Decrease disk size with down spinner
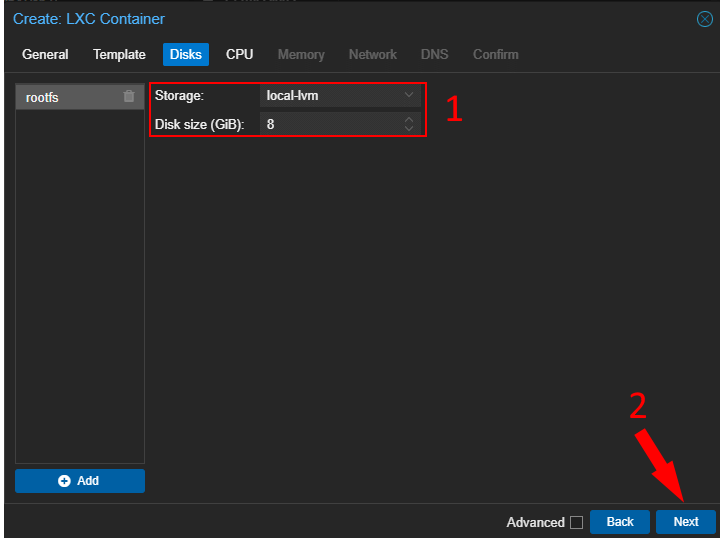The height and width of the screenshot is (539, 720). (x=408, y=129)
